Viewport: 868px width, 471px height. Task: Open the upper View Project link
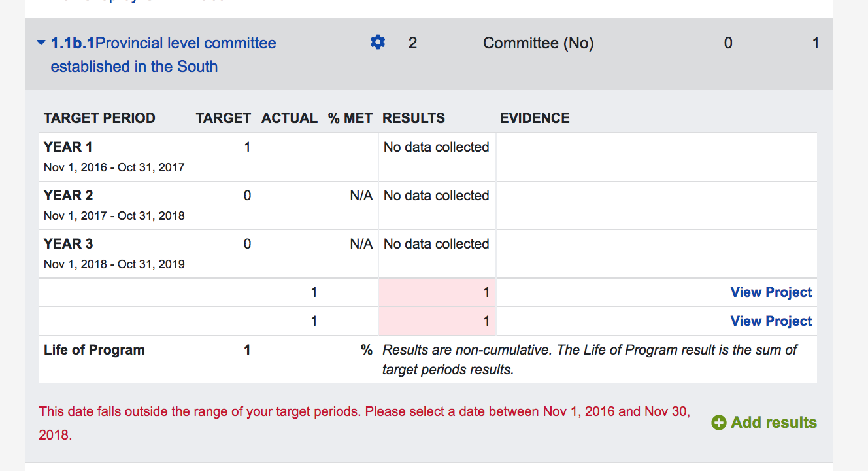[x=771, y=292]
